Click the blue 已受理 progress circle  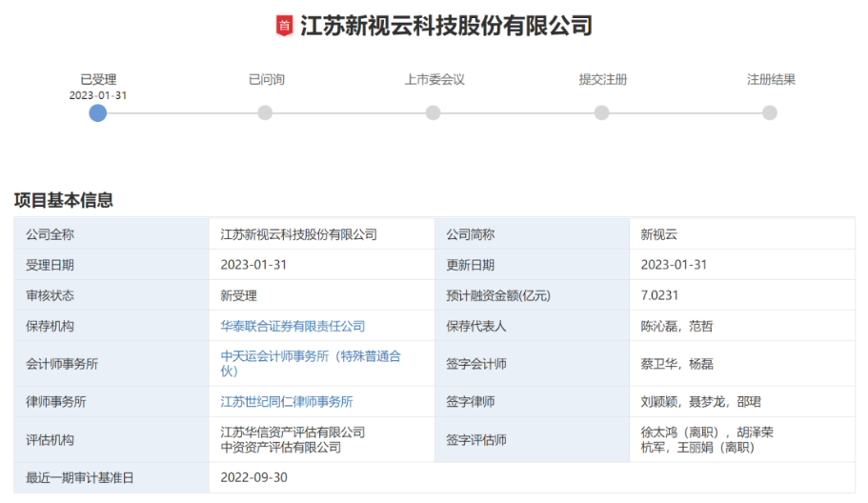pyautogui.click(x=98, y=113)
